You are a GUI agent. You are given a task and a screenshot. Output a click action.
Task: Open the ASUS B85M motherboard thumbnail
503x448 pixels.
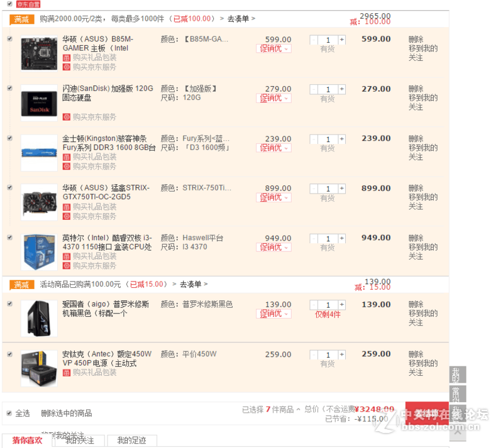pos(39,53)
